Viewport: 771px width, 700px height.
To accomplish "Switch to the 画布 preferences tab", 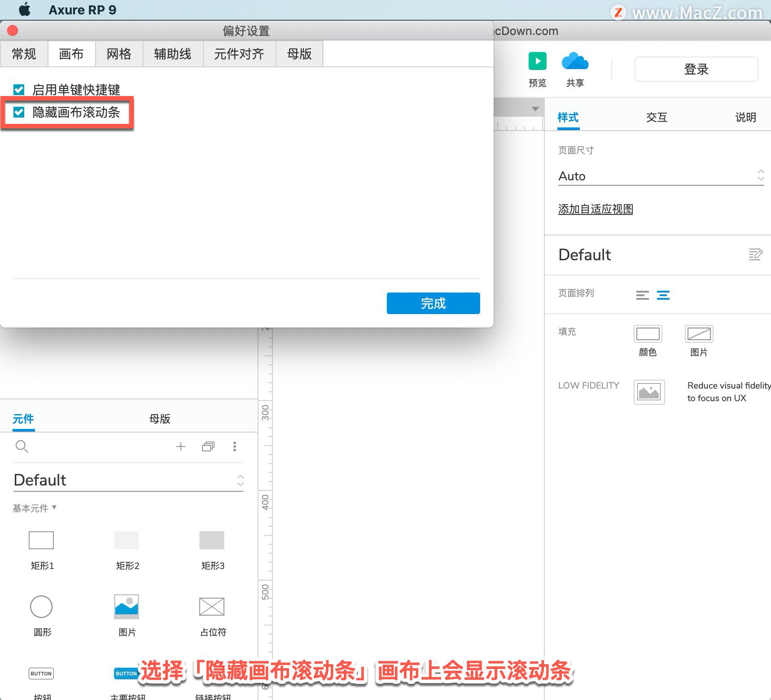I will pyautogui.click(x=71, y=54).
